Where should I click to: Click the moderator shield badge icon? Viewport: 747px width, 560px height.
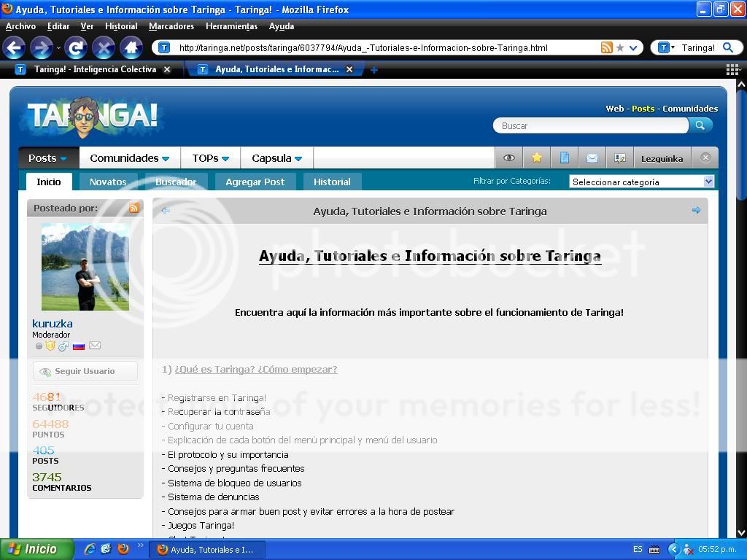pyautogui.click(x=50, y=346)
